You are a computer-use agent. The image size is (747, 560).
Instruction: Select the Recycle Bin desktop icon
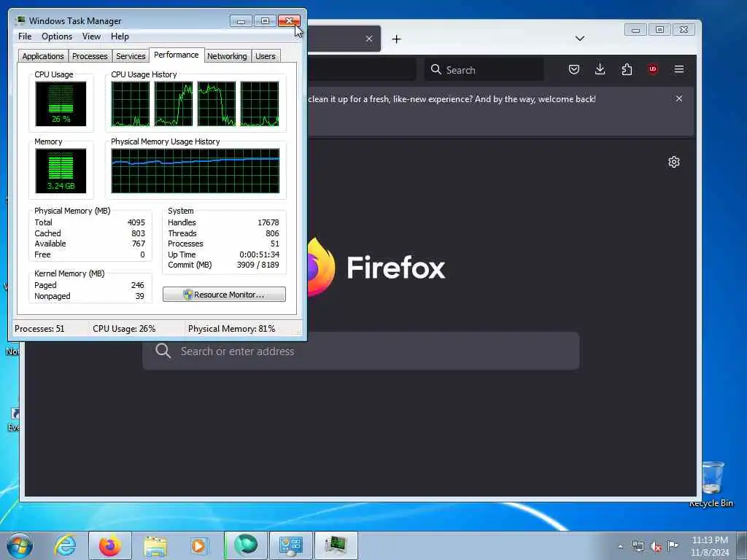pos(711,483)
